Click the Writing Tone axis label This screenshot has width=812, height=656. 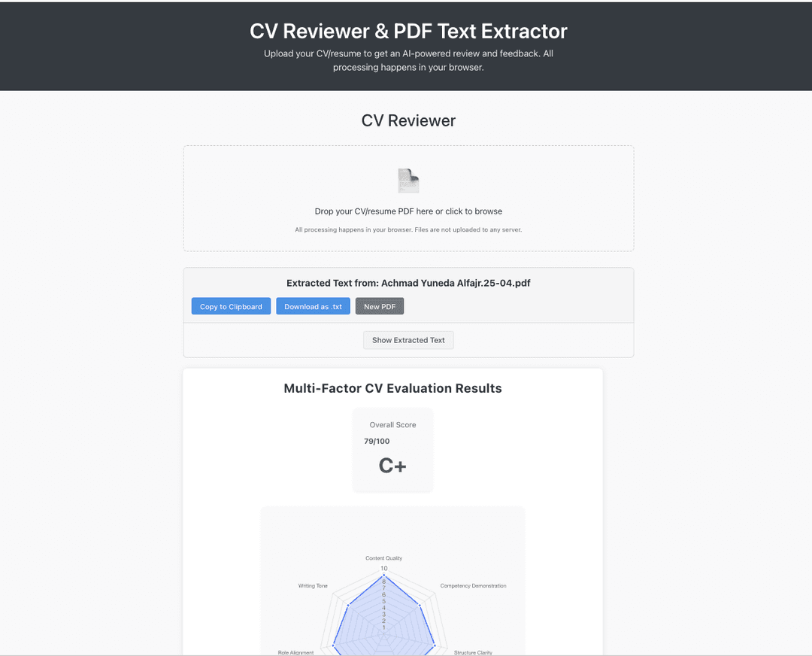click(x=313, y=585)
